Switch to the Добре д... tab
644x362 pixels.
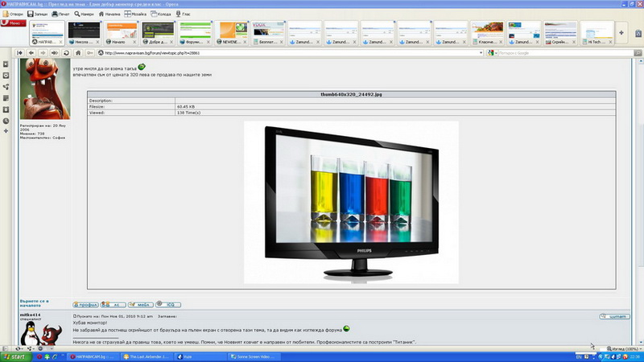157,33
